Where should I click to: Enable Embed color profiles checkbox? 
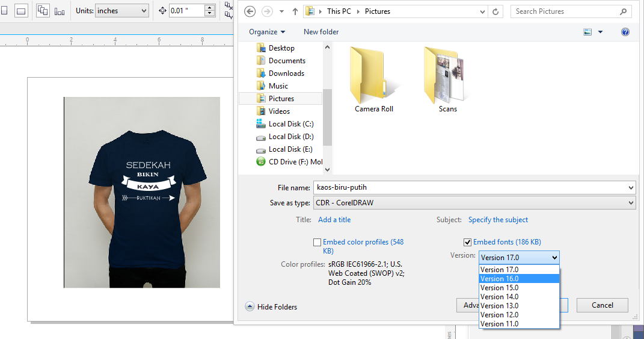click(317, 242)
